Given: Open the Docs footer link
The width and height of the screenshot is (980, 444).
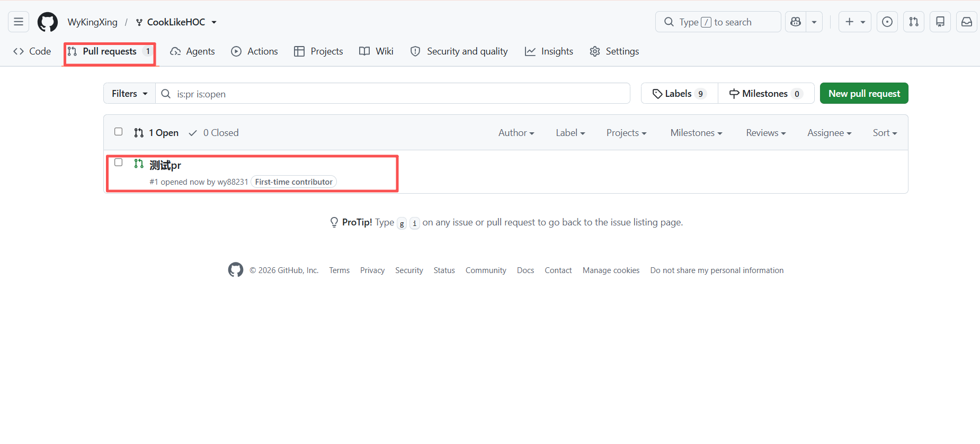Looking at the screenshot, I should point(525,270).
